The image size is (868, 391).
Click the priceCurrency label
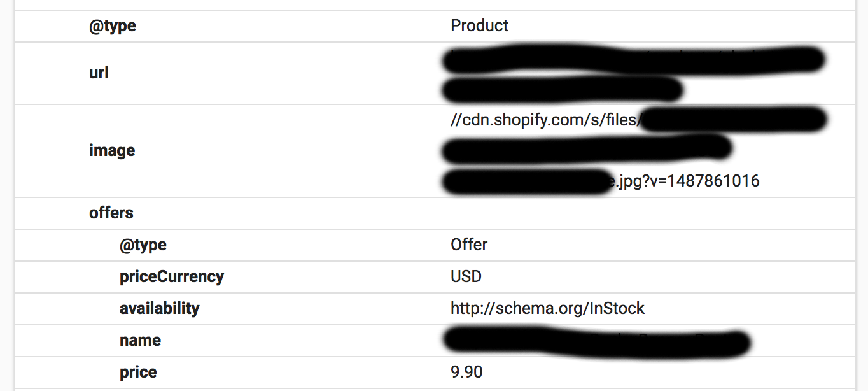[172, 277]
